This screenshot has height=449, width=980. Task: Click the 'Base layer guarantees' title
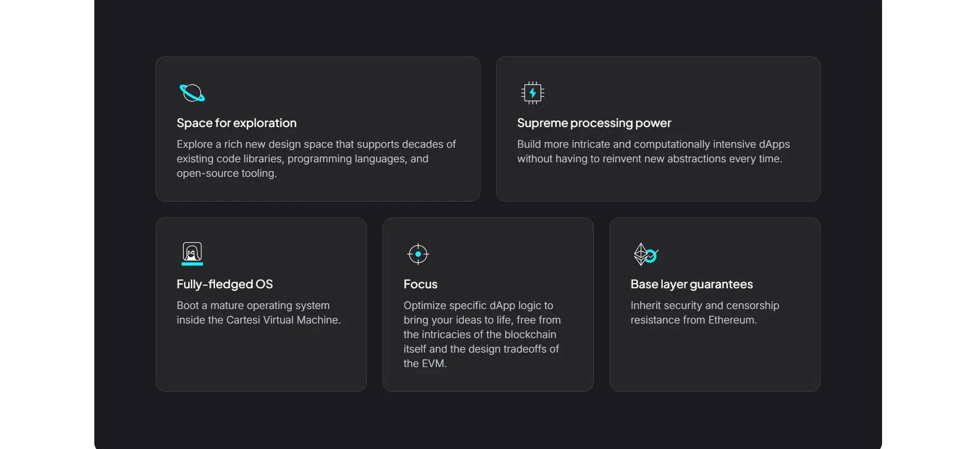coord(691,284)
